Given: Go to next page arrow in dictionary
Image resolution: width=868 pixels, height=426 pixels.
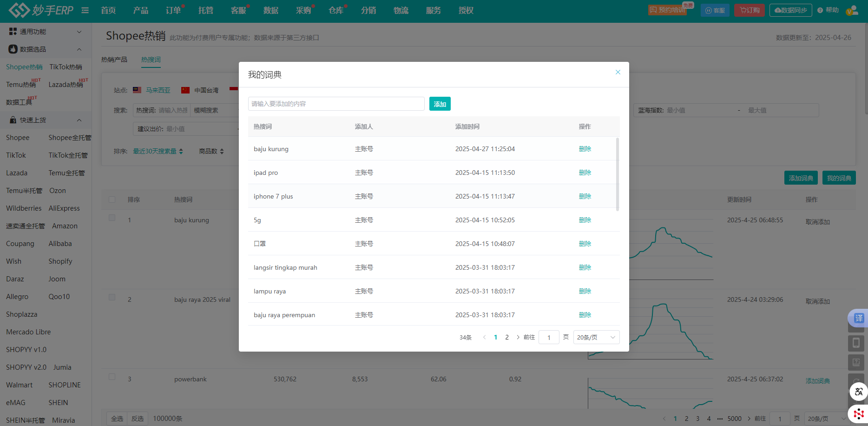Looking at the screenshot, I should point(518,337).
